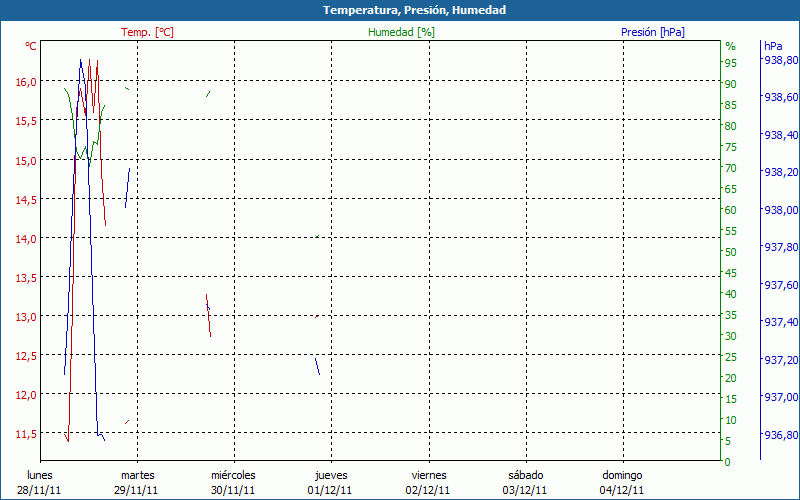Click the 95 humidity axis tick
The image size is (800, 500).
[730, 60]
